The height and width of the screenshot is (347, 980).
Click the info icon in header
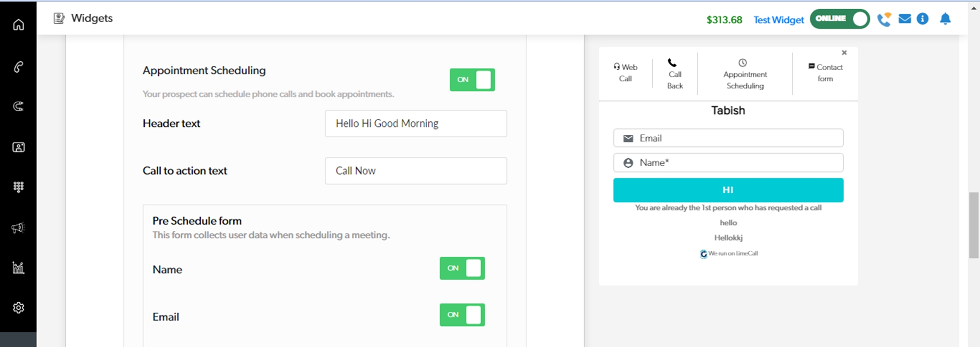pyautogui.click(x=922, y=19)
